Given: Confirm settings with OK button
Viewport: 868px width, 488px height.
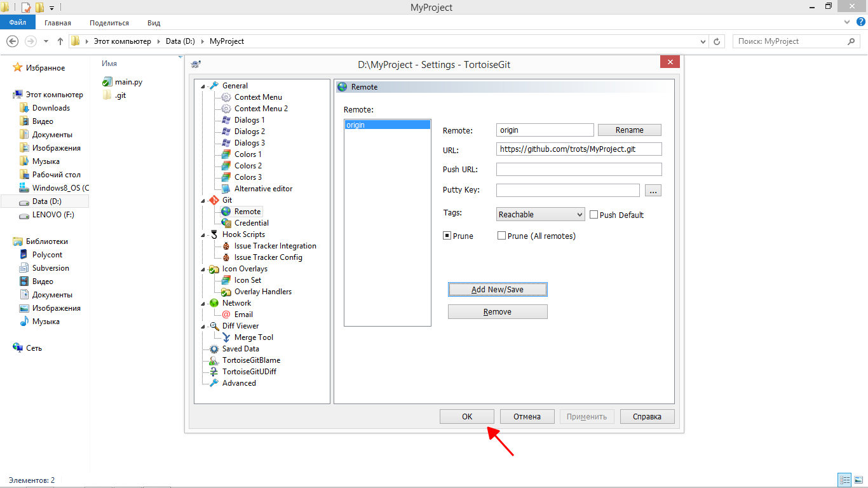Looking at the screenshot, I should coord(467,417).
